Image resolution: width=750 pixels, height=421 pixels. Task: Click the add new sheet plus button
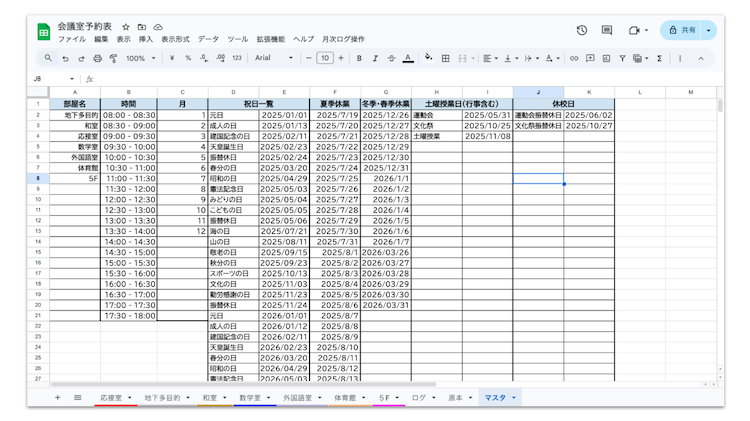click(57, 398)
